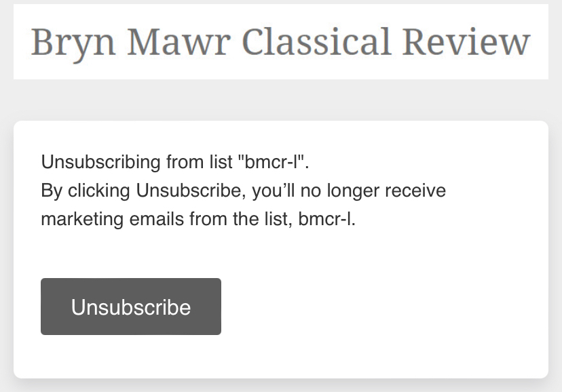Click the word "clicking" in the paragraph
The image size is (562, 392).
point(99,191)
